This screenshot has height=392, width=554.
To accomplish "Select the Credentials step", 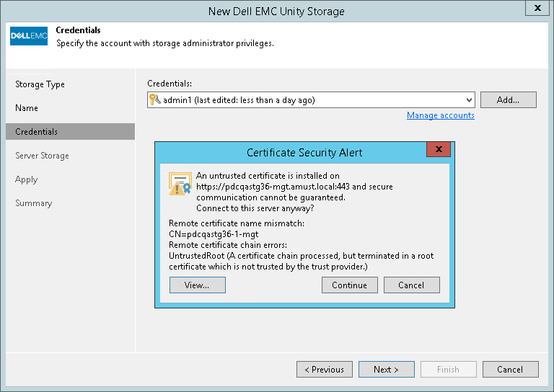I will click(37, 132).
